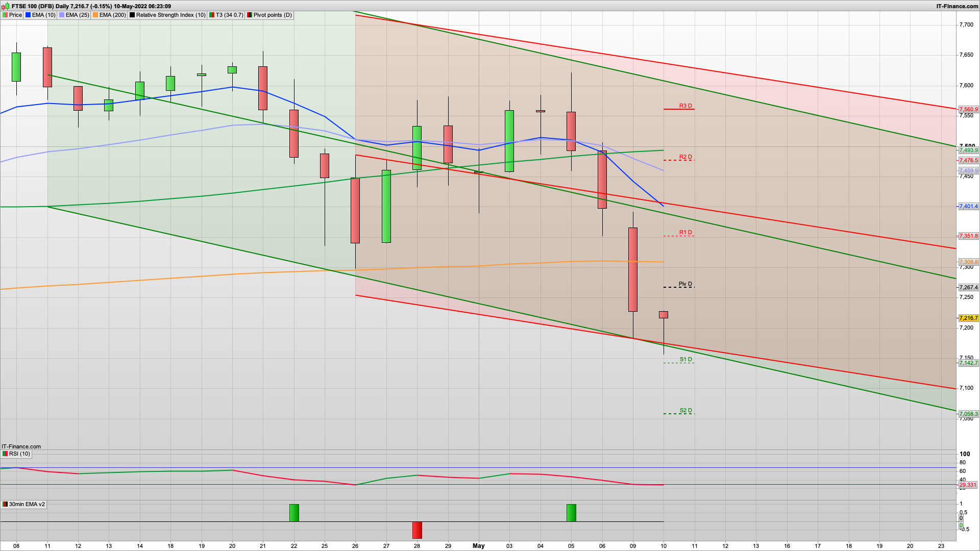Click the black Relative Strength Index swatch icon
The width and height of the screenshot is (980, 551).
(132, 15)
